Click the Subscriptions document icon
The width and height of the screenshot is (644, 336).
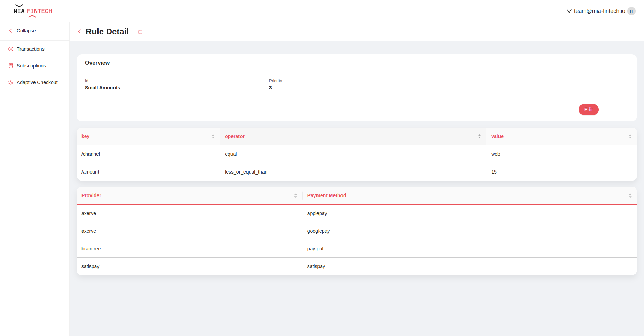tap(11, 65)
